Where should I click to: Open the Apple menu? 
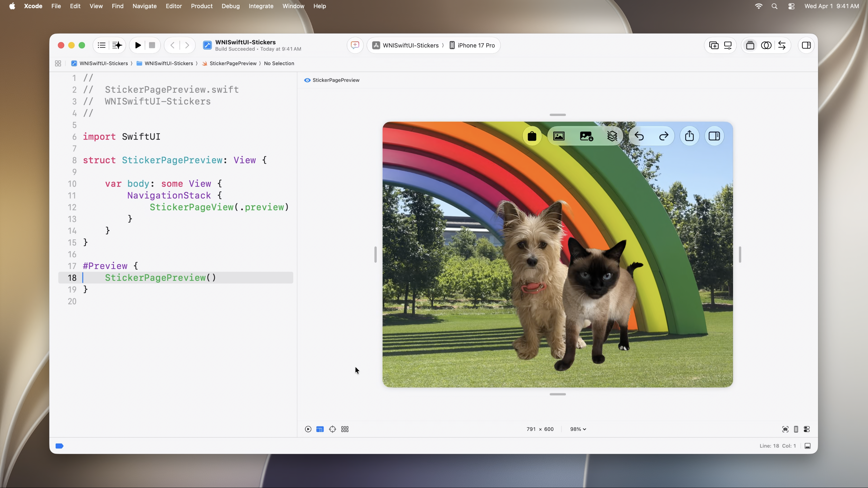[x=12, y=6]
